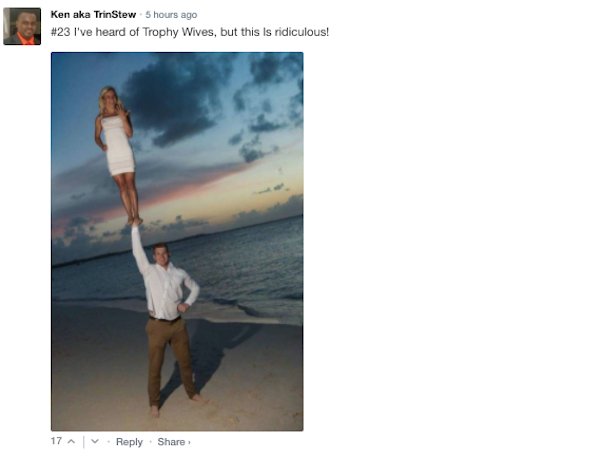600x458 pixels.
Task: Open Ken aka TrinStew's profile avatar
Action: coord(22,26)
